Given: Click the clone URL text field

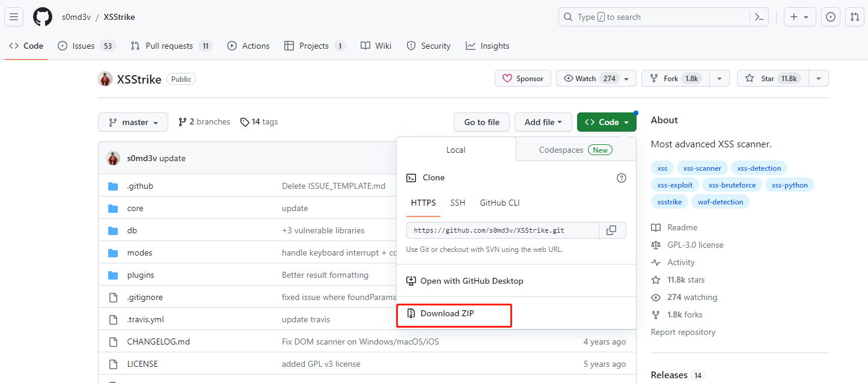Looking at the screenshot, I should (503, 230).
